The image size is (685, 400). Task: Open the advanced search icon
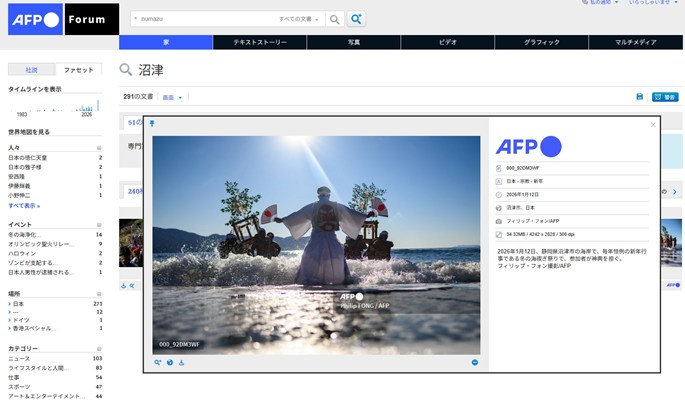356,19
